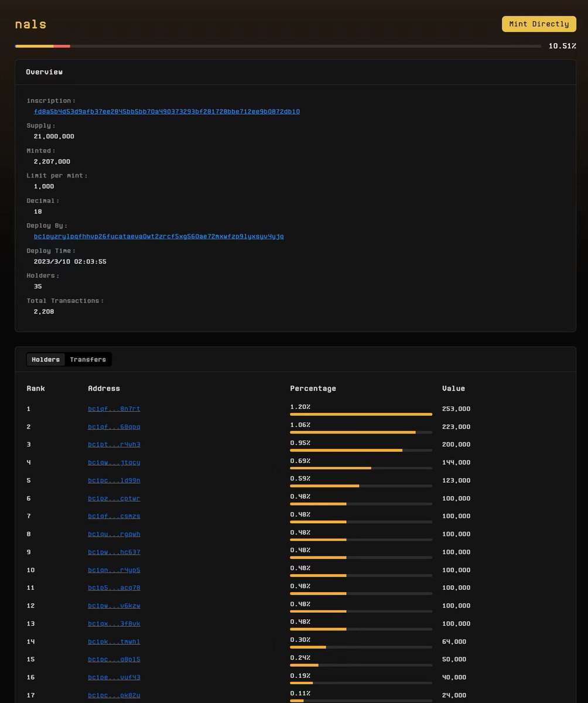Click the Address column header
588x703 pixels.
click(x=104, y=388)
